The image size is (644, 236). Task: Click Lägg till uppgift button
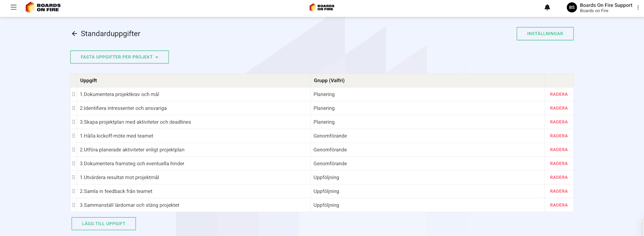click(x=104, y=224)
